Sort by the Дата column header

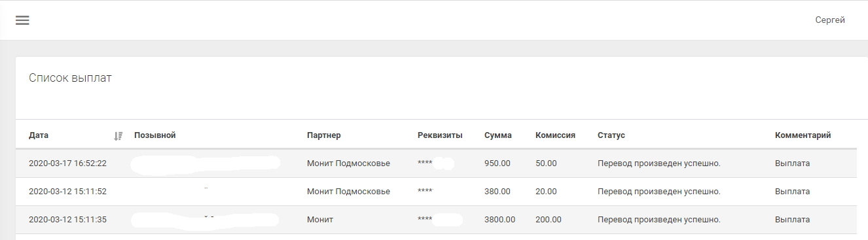coord(39,135)
